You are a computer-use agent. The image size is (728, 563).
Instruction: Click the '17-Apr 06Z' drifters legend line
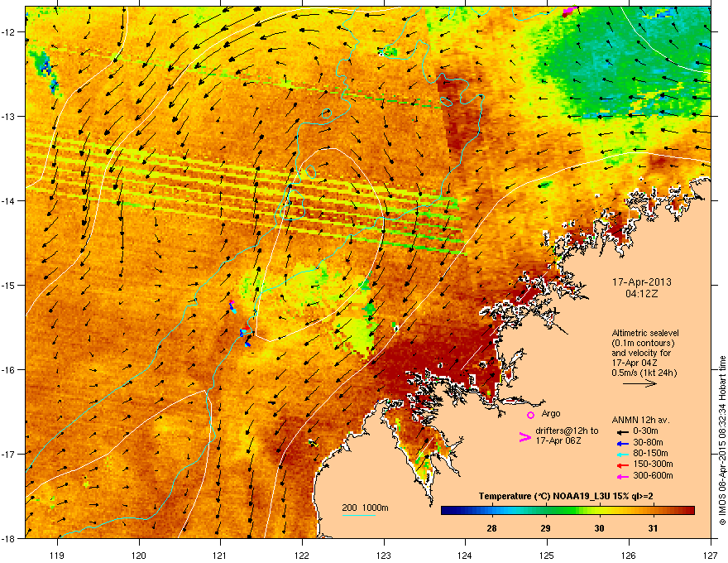pos(558,440)
